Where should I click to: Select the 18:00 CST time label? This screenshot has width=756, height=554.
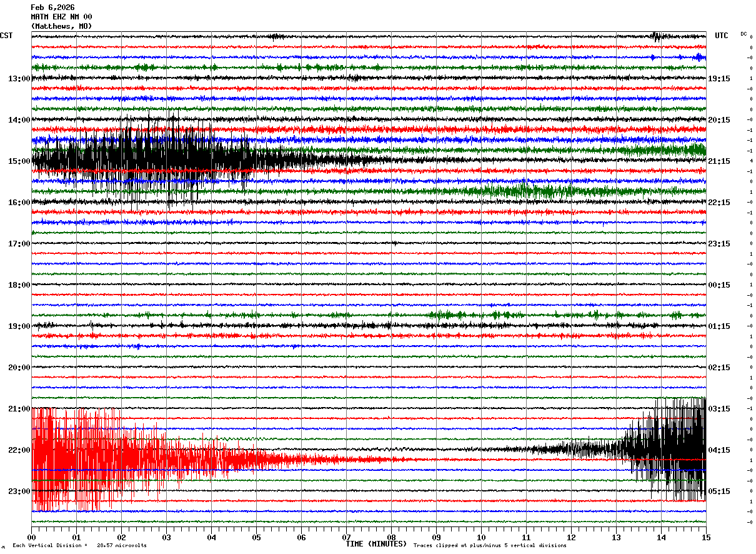19,285
